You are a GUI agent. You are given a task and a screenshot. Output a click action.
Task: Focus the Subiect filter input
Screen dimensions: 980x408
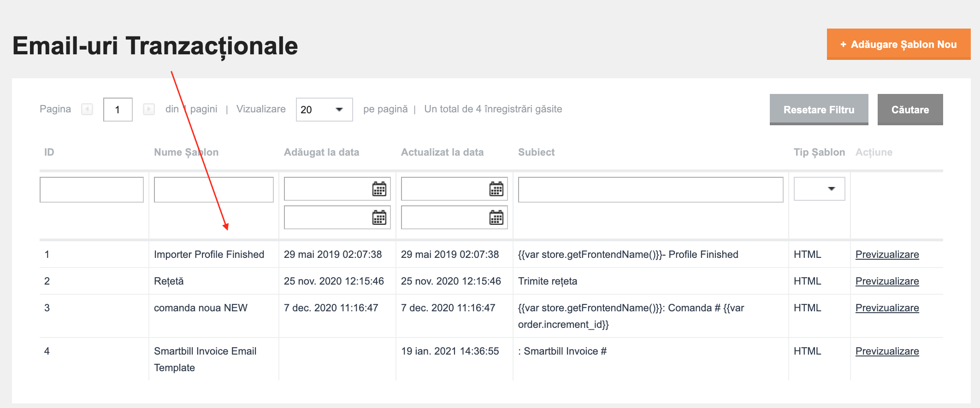click(650, 190)
